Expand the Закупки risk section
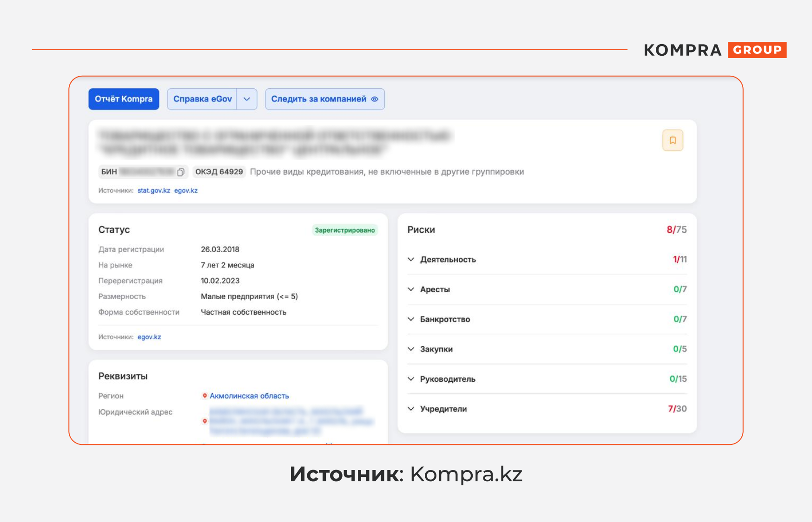The width and height of the screenshot is (812, 522). pos(547,349)
